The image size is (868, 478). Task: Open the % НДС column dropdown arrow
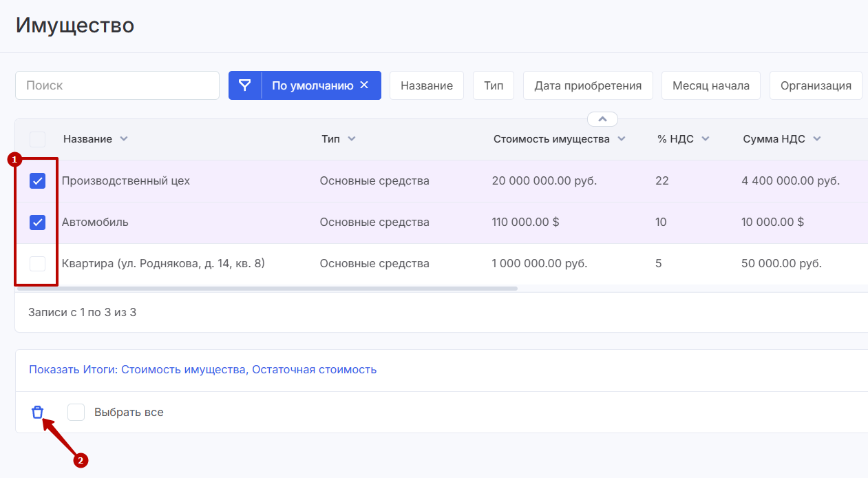pyautogui.click(x=706, y=139)
